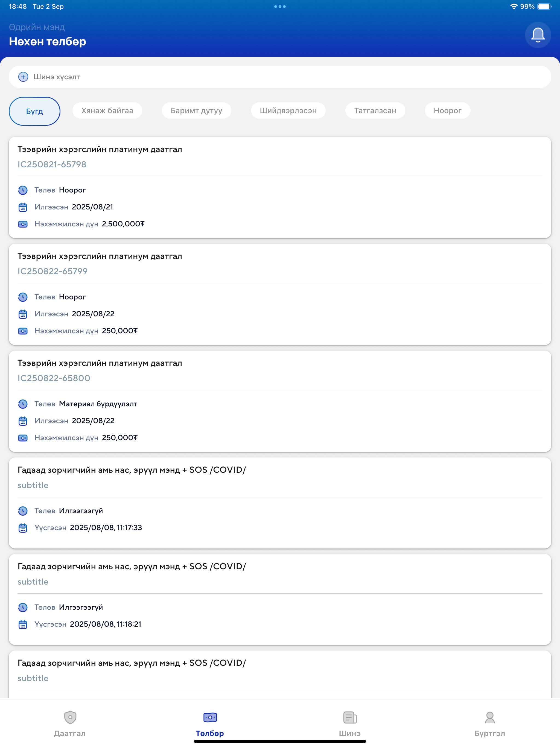
Task: Click the date 2025/08/21
Action: [x=92, y=207]
